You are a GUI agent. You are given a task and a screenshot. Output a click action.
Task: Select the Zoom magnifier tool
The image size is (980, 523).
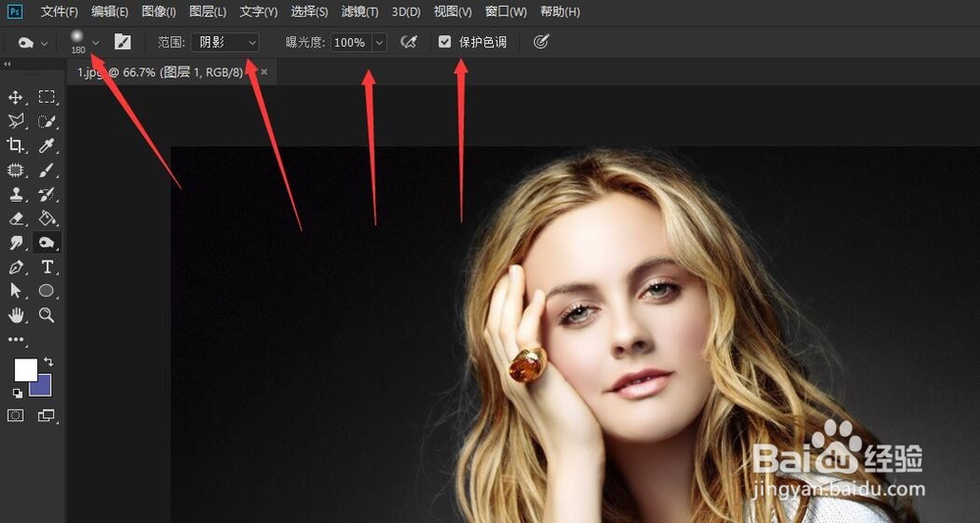(x=47, y=315)
